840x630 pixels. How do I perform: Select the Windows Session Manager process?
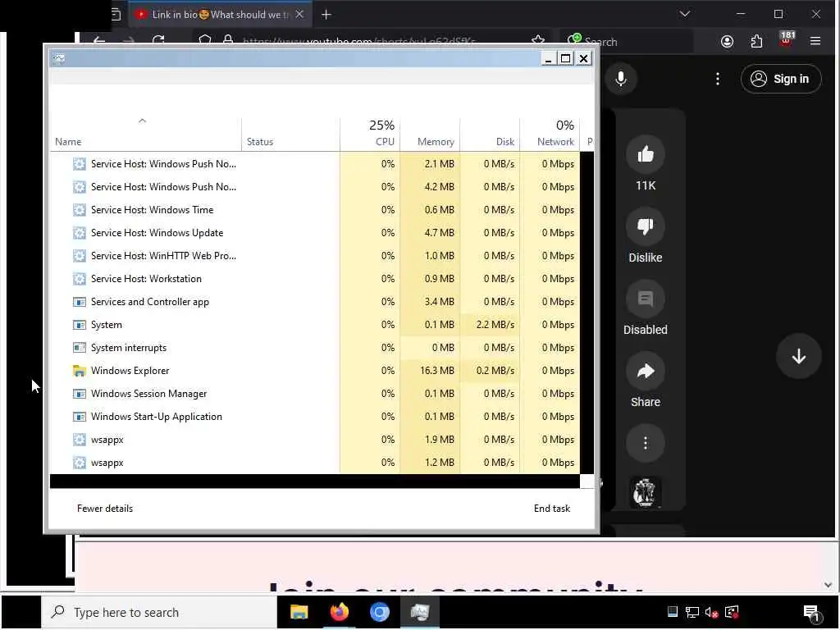point(315,394)
